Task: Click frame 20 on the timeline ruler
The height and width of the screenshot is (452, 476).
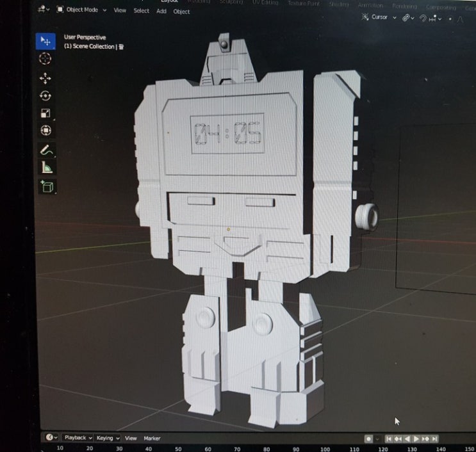Action: click(x=90, y=448)
